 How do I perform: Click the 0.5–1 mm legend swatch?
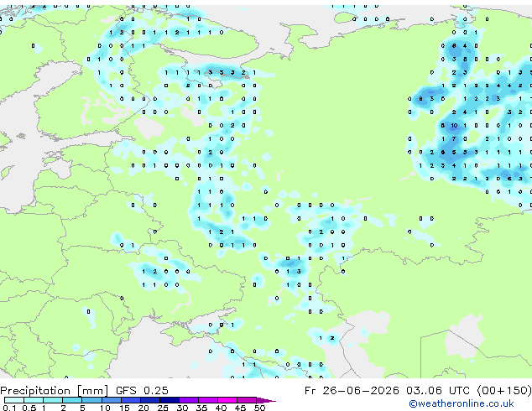(x=34, y=400)
